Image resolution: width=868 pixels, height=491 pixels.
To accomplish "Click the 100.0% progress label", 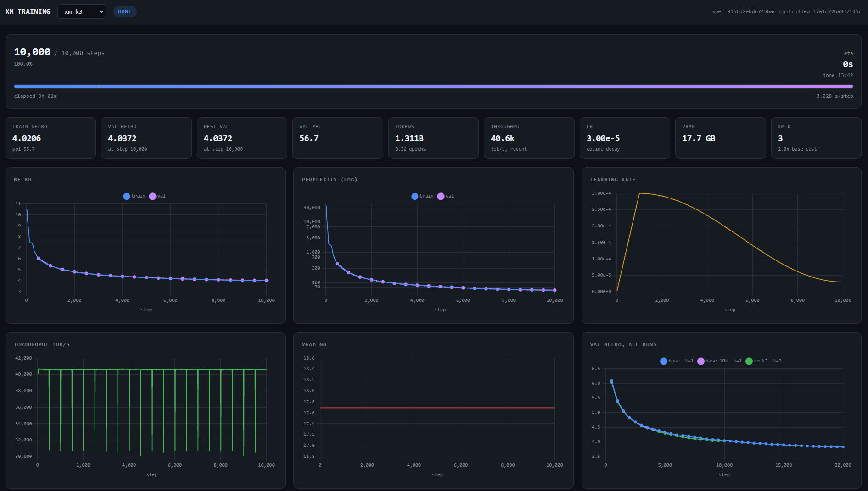I will click(23, 64).
